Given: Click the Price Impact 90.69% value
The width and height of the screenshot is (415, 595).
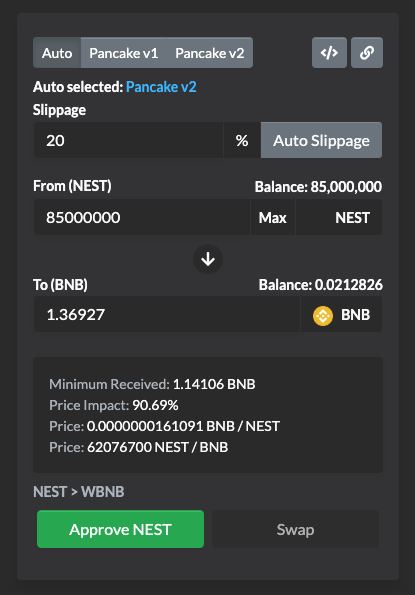Looking at the screenshot, I should (x=155, y=405).
